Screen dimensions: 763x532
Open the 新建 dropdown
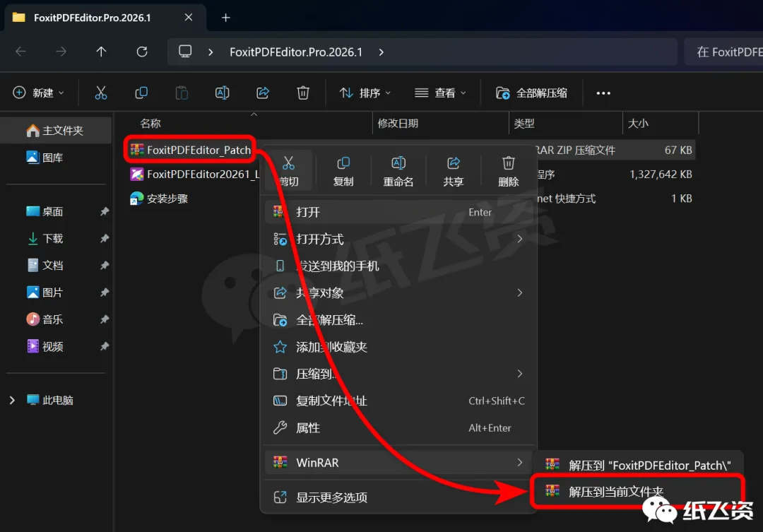tap(38, 93)
